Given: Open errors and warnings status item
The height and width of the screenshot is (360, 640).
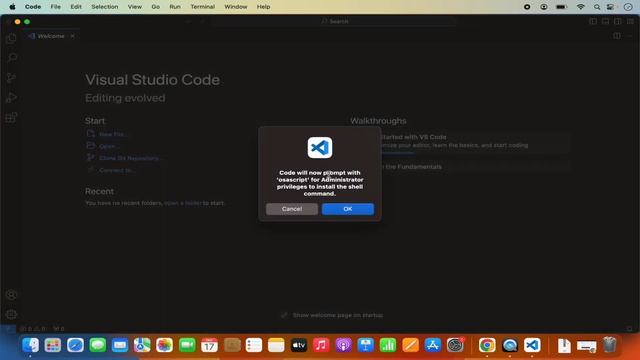Looking at the screenshot, I should coord(33,329).
